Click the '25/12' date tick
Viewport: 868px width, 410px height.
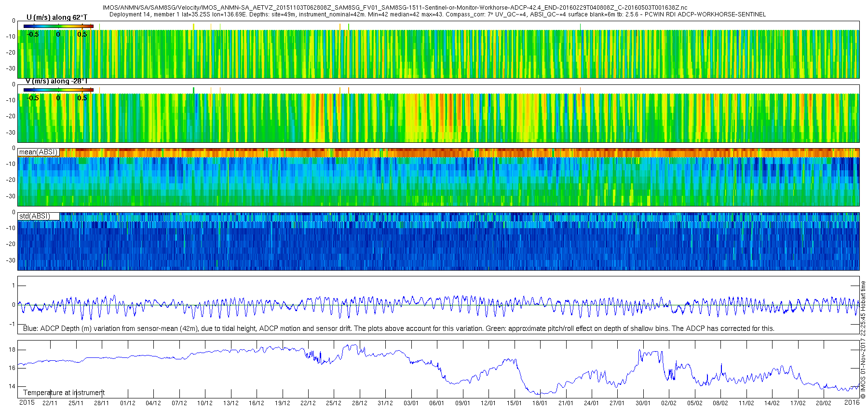click(334, 403)
